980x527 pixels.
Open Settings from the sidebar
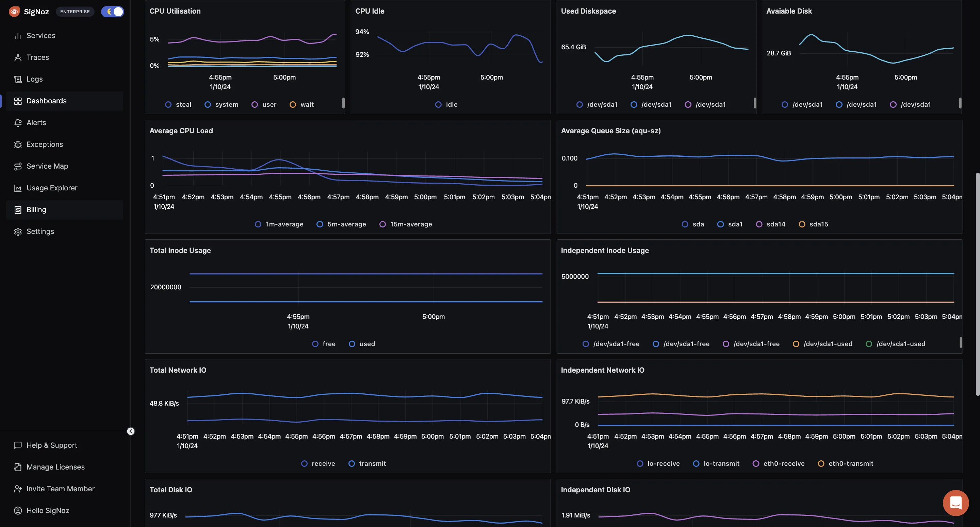pos(65,232)
